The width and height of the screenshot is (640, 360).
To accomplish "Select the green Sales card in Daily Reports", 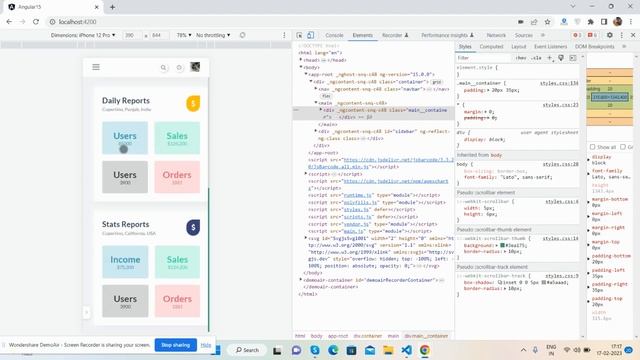I will (177, 138).
